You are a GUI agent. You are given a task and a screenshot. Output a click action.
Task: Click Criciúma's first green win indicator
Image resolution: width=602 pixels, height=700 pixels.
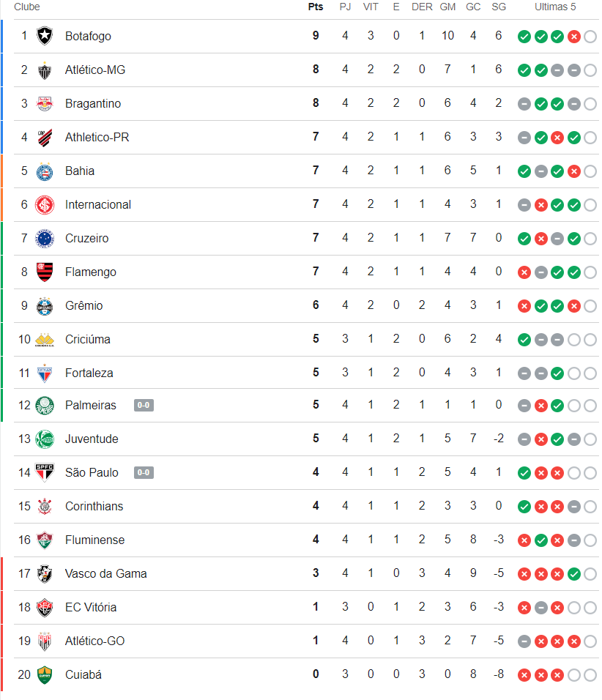[x=524, y=340]
